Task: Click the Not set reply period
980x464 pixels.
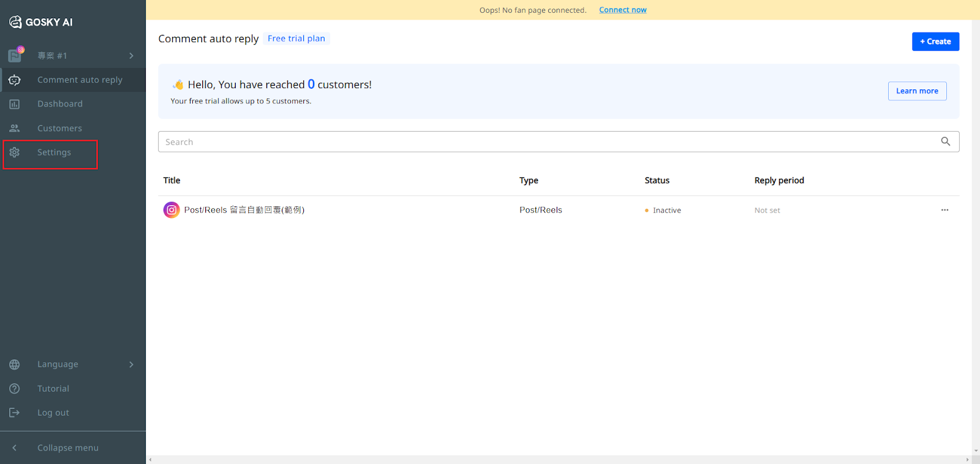Action: (x=767, y=211)
